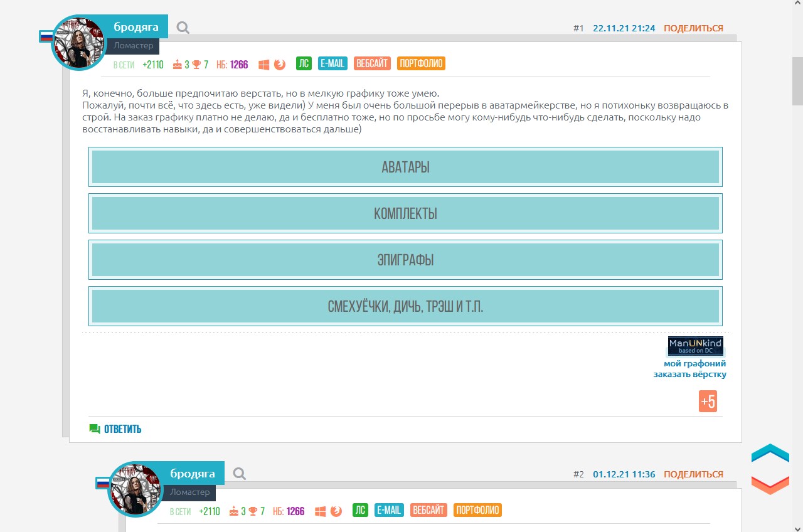Click the trophy icon in post #2

click(x=253, y=511)
